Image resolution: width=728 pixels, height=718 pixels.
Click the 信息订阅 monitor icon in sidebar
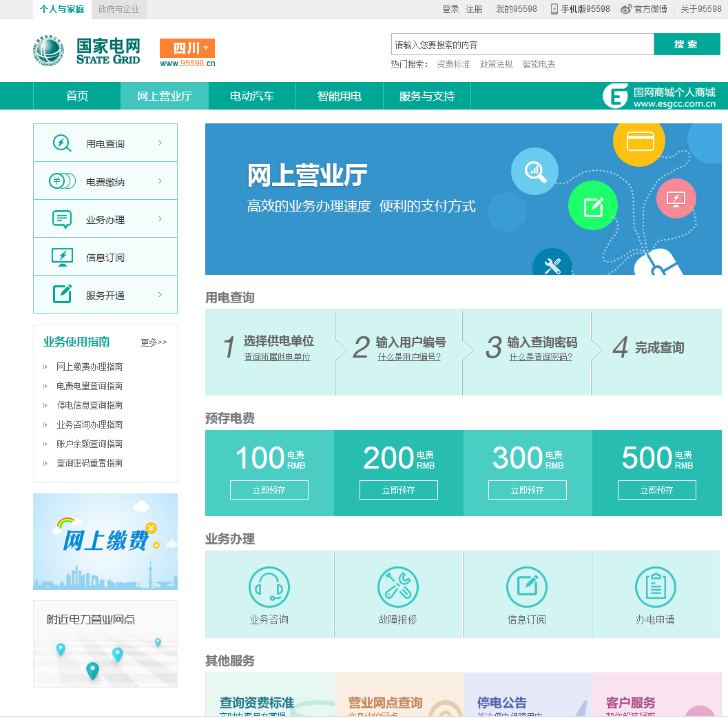[62, 257]
